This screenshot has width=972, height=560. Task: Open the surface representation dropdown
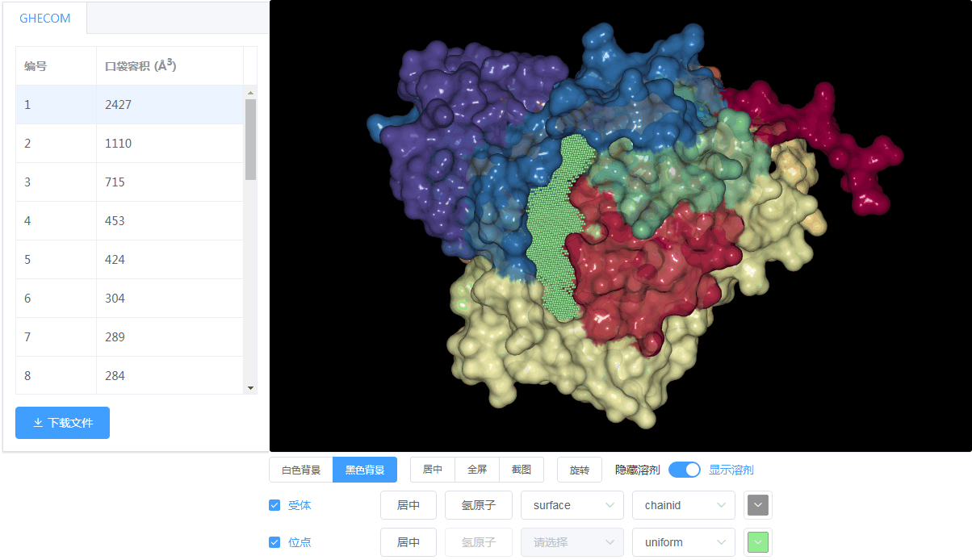tap(572, 505)
